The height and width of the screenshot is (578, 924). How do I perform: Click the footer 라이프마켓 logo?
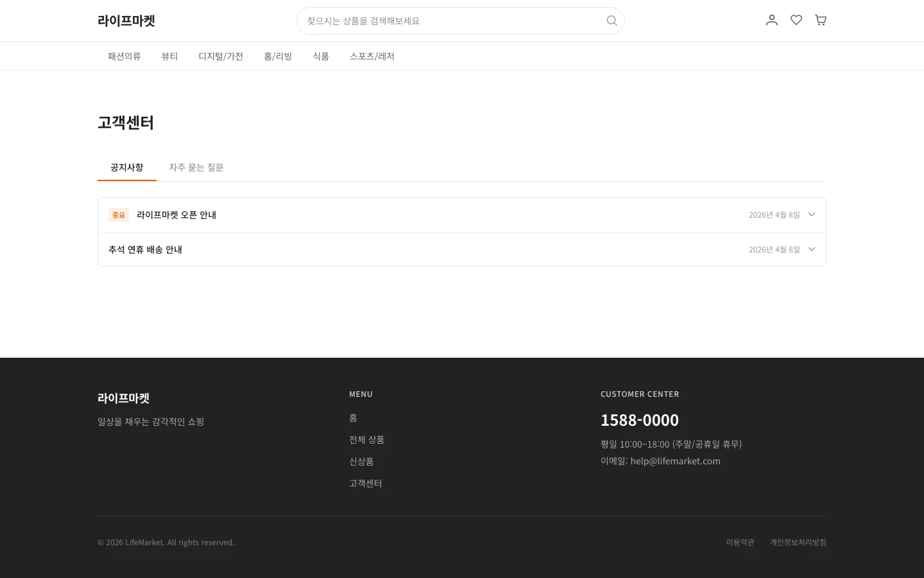pyautogui.click(x=123, y=398)
